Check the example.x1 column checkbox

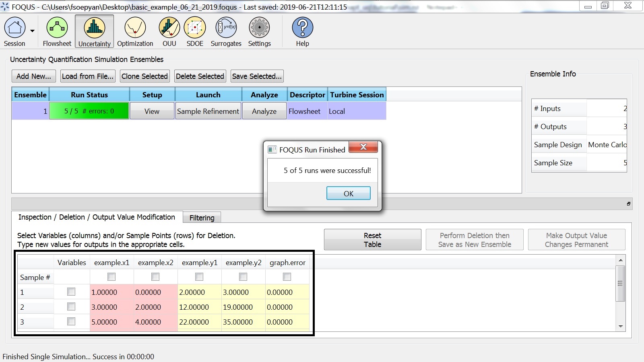(111, 277)
